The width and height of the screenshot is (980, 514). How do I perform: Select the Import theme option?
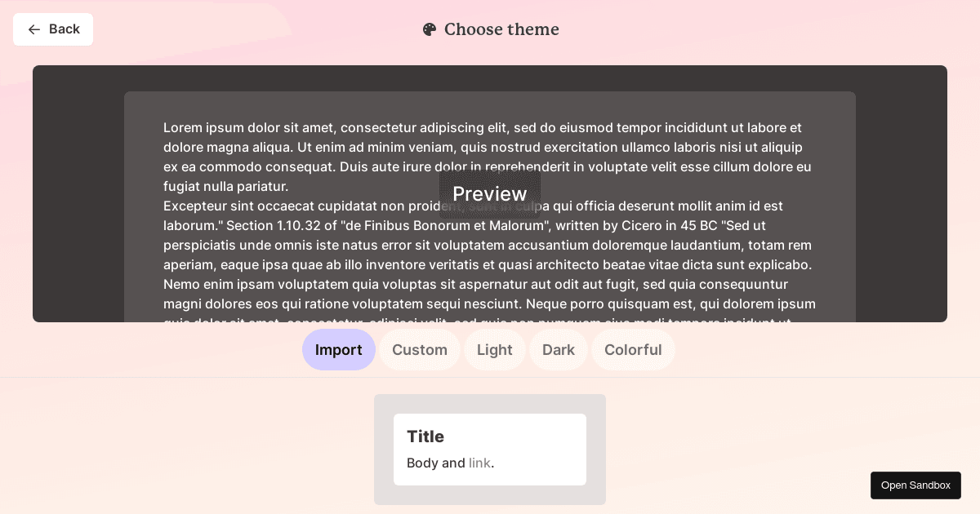[339, 349]
